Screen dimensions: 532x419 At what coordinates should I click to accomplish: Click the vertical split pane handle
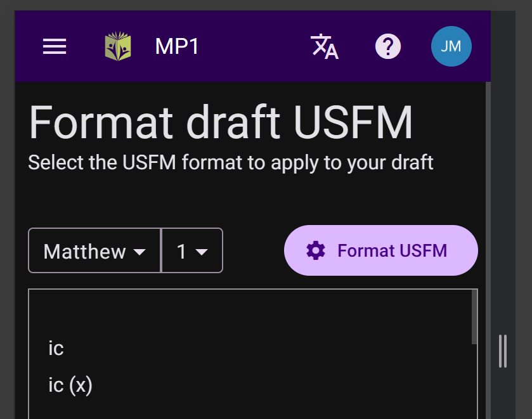503,351
